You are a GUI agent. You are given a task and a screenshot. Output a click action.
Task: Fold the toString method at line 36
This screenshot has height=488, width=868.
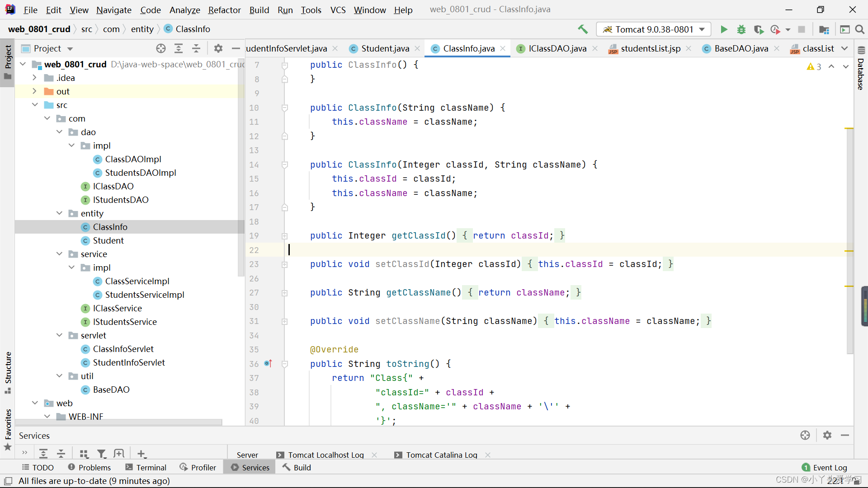click(285, 364)
